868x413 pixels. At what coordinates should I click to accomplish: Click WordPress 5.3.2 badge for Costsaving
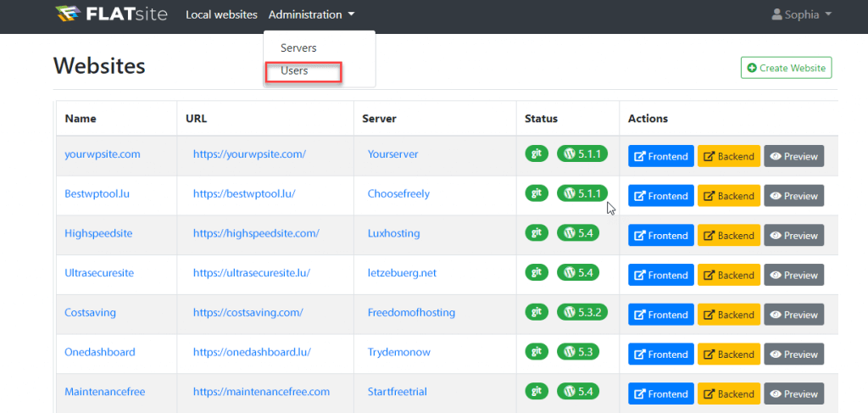point(582,312)
